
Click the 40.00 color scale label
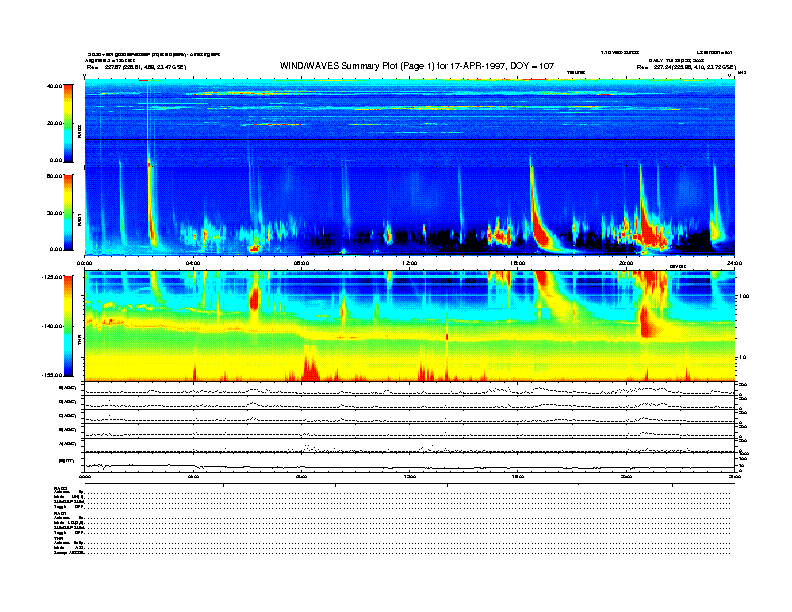pos(54,86)
